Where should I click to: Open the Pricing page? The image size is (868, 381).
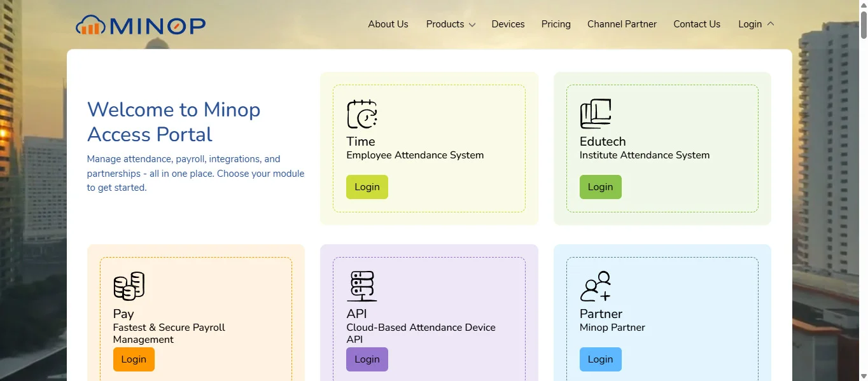[556, 24]
